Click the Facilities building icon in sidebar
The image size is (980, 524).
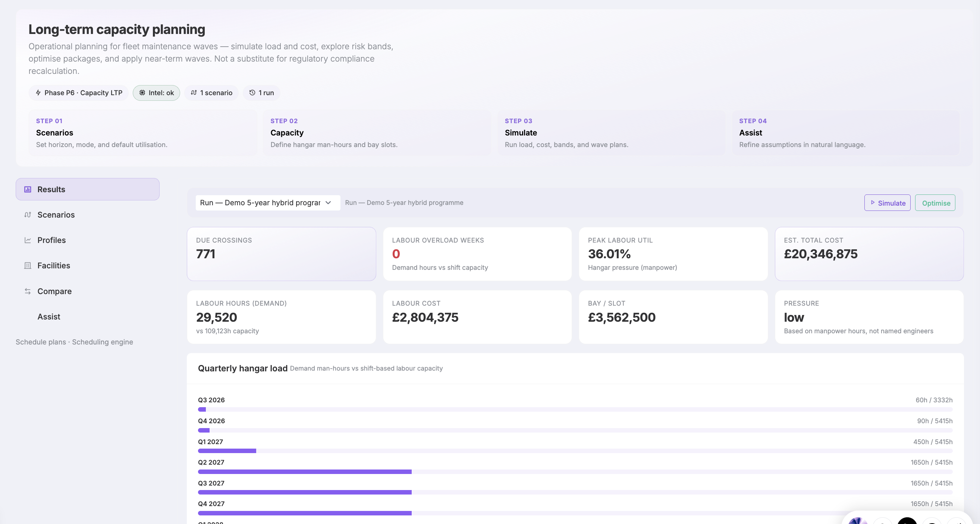pos(27,266)
